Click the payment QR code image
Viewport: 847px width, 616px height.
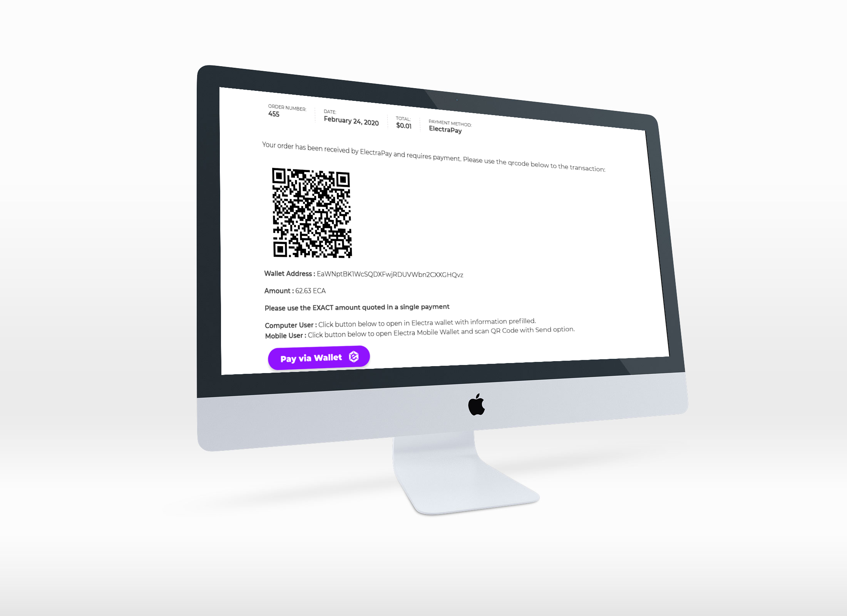[312, 213]
